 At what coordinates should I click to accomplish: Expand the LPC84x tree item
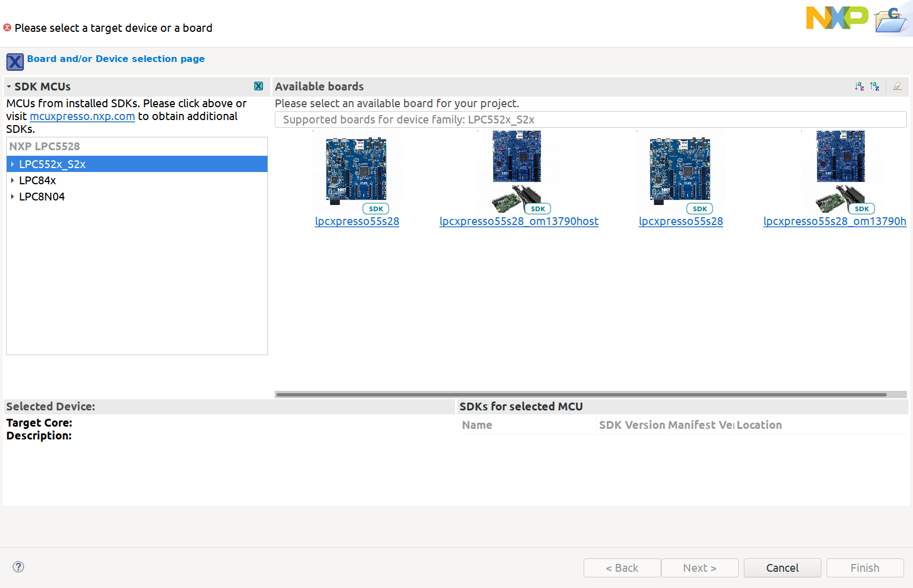click(x=12, y=180)
